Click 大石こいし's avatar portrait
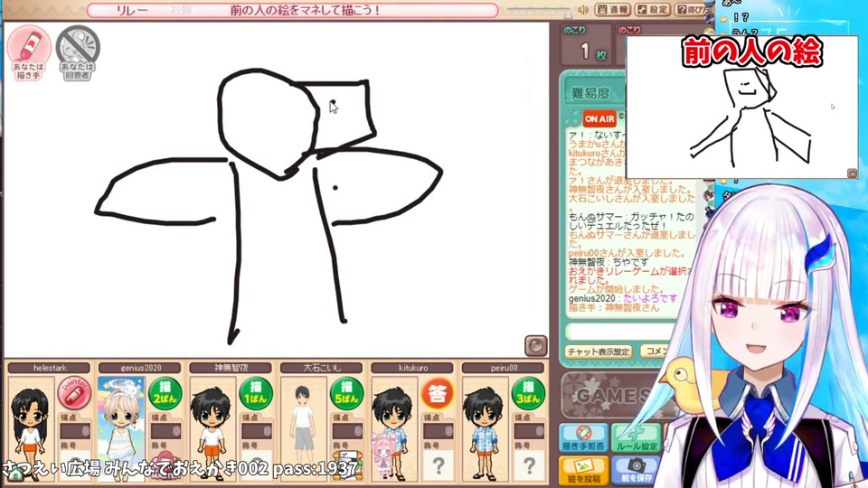Screen dimensions: 868x488 coord(304,428)
